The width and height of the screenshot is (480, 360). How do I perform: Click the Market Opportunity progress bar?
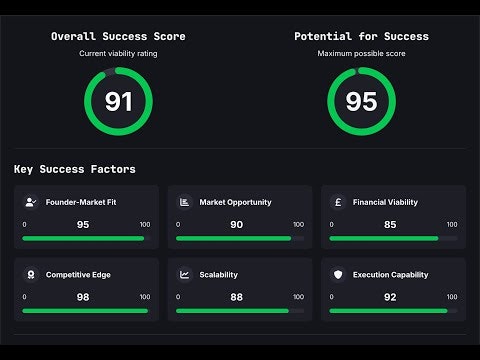[240, 238]
